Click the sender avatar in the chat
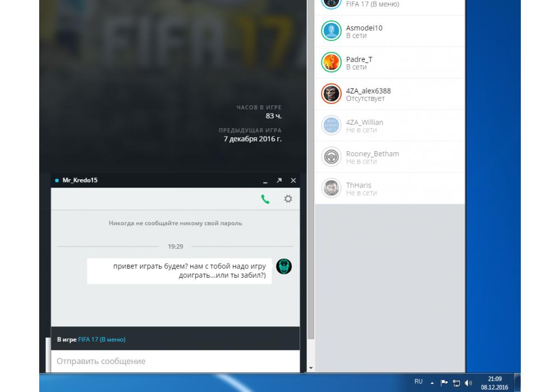560x392 pixels. click(x=284, y=267)
